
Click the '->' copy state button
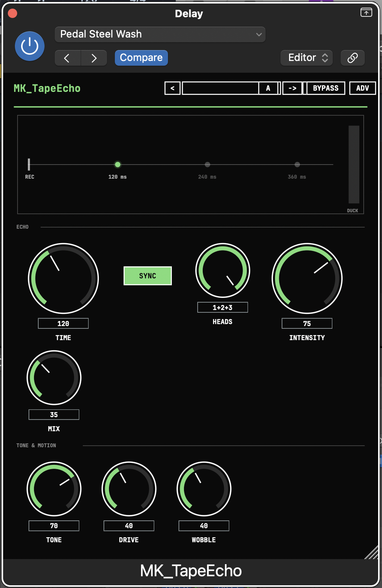click(x=293, y=88)
